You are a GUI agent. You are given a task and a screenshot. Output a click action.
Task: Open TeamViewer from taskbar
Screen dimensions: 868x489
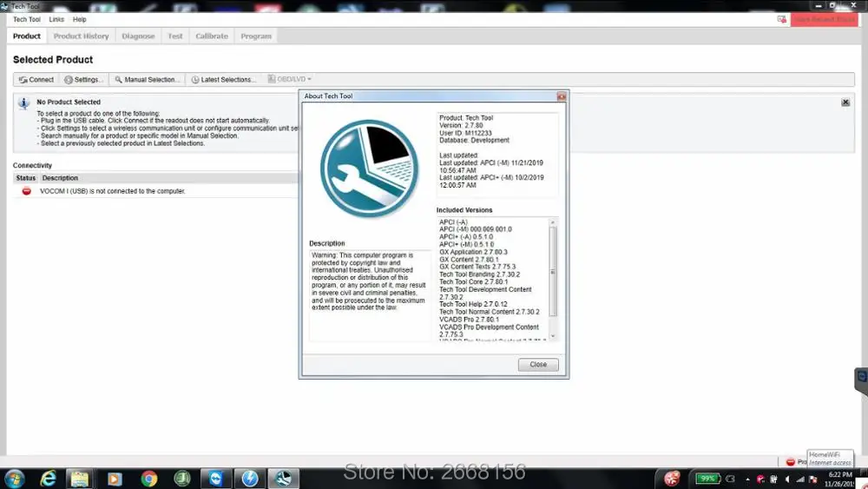216,479
